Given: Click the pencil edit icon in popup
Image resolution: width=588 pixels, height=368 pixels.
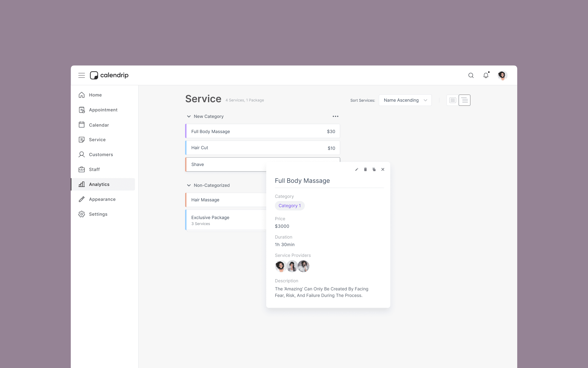Looking at the screenshot, I should pos(357,169).
